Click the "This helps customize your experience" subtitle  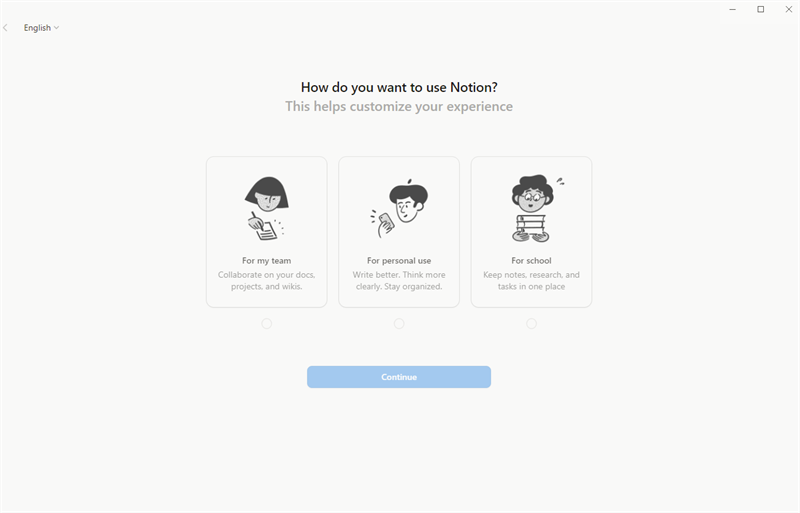tap(399, 106)
